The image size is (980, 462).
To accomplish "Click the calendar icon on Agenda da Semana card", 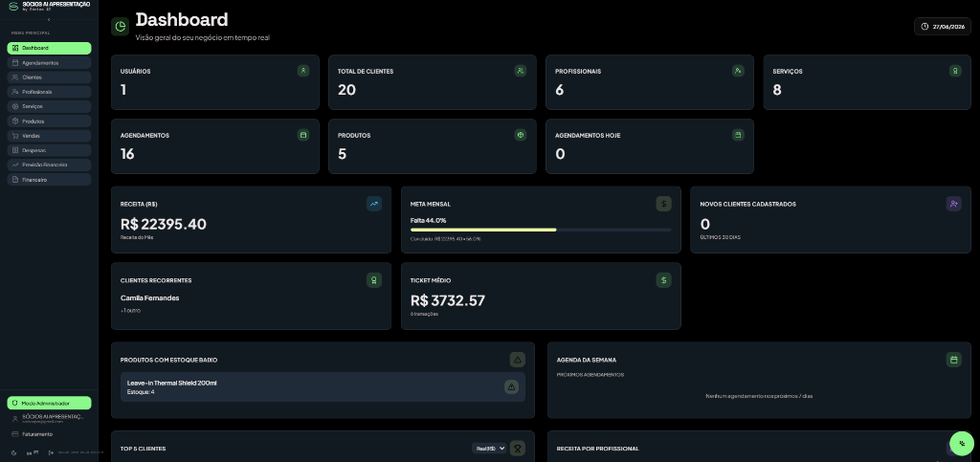I will (x=954, y=360).
